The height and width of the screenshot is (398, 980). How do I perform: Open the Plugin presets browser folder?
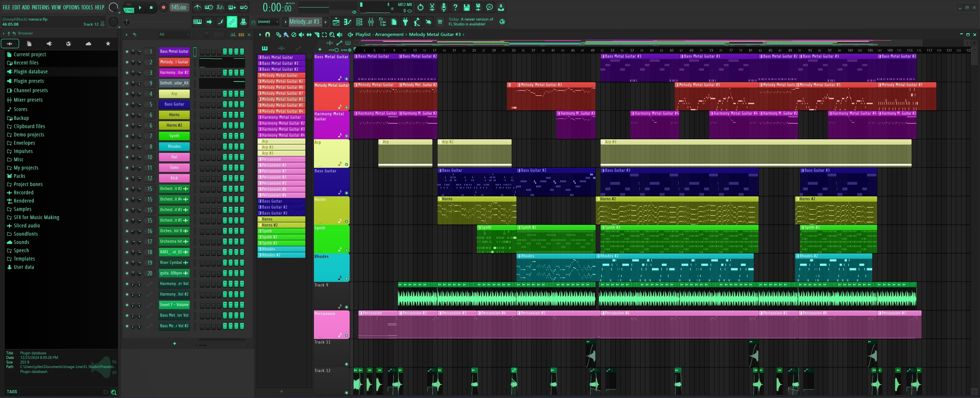coord(28,81)
